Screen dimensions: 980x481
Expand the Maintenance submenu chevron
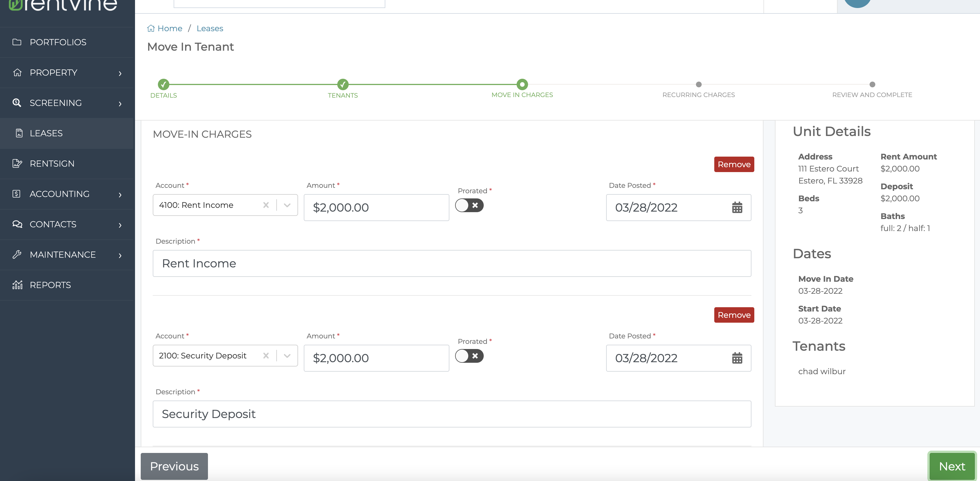tap(120, 255)
